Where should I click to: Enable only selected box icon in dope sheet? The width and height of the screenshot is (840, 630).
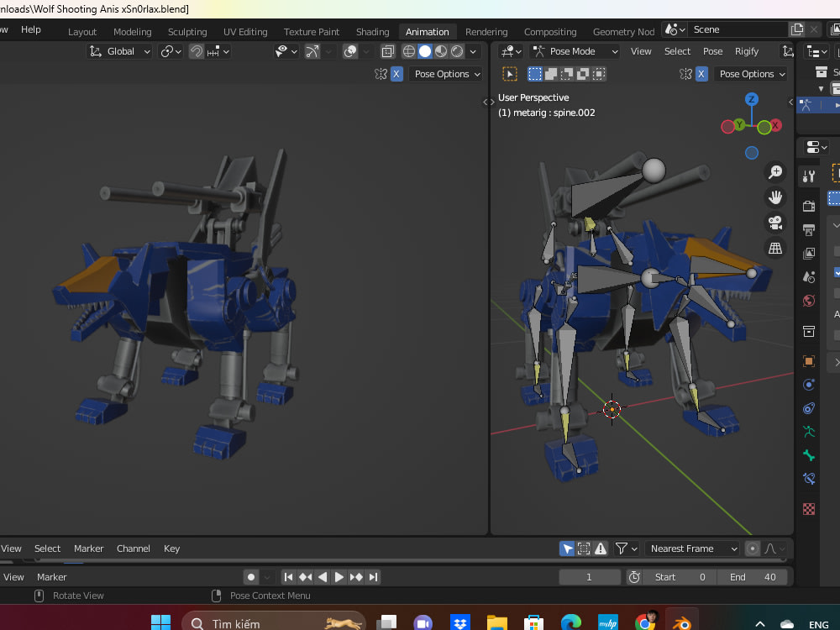(x=584, y=548)
